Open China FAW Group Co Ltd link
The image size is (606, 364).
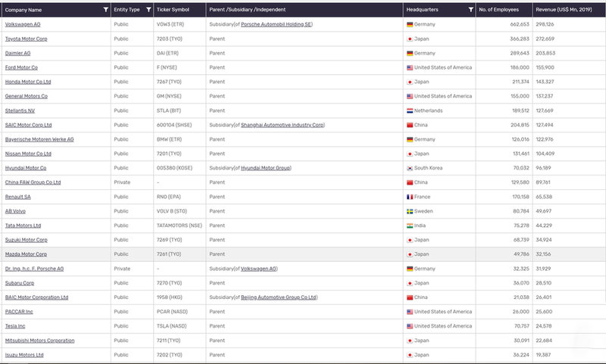click(33, 182)
